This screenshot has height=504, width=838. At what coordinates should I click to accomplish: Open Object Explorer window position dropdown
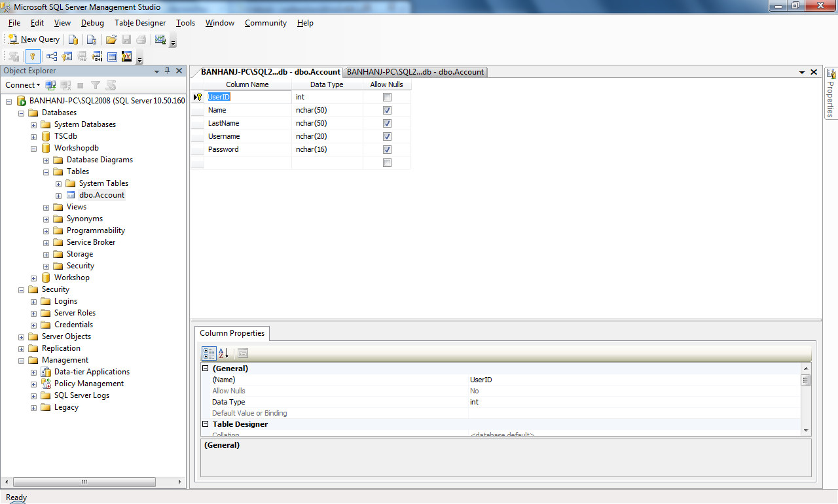156,71
